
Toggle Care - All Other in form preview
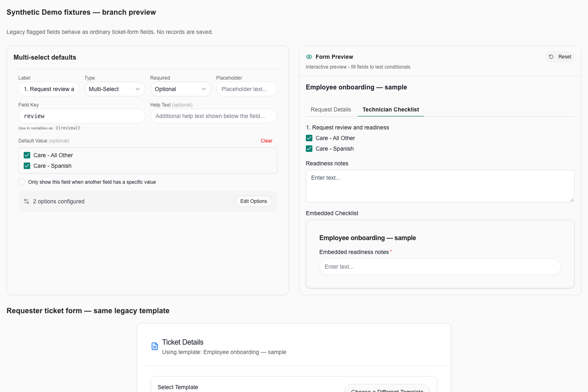coord(309,138)
